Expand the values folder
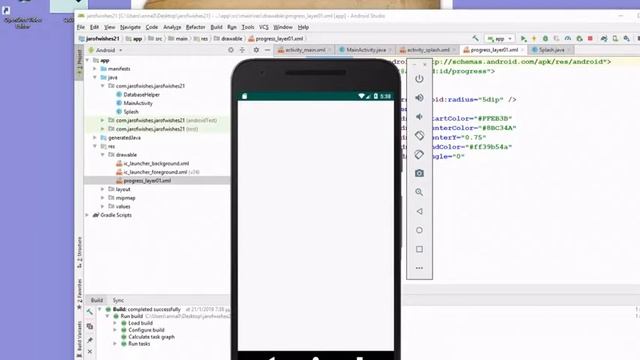The height and width of the screenshot is (360, 640). (x=102, y=207)
